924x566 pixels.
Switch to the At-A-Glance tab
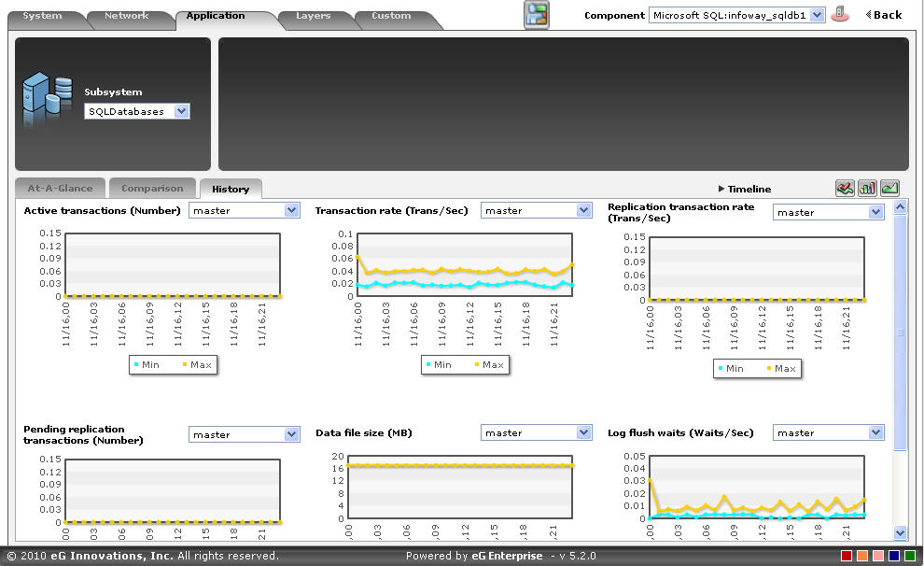pos(60,188)
